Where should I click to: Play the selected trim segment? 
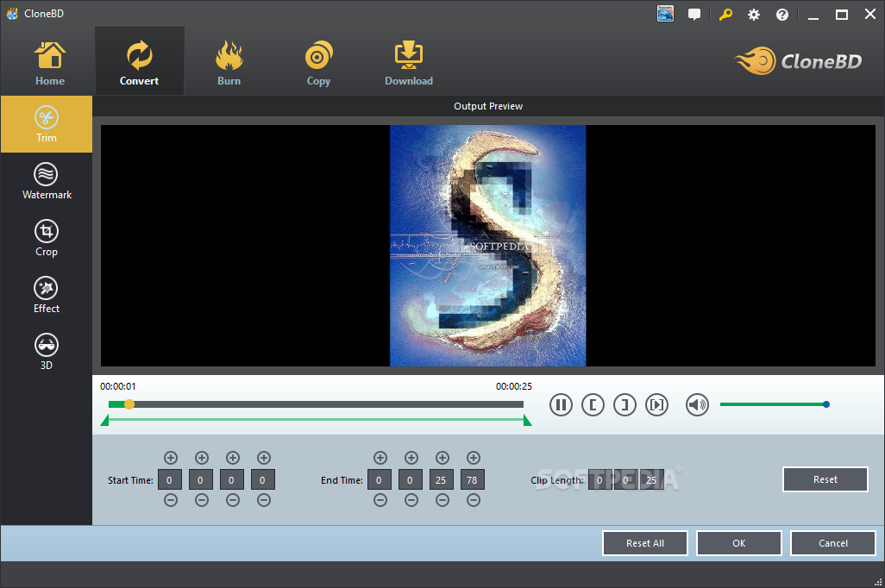(x=657, y=404)
